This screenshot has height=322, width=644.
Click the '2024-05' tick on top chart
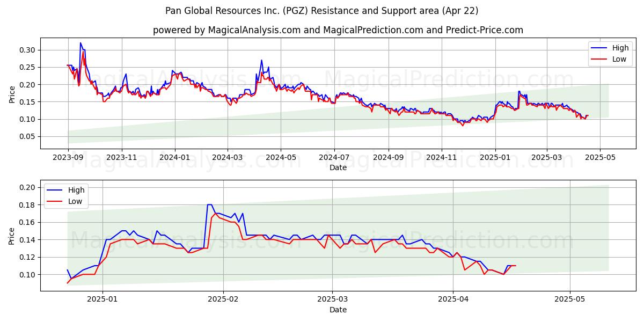click(281, 157)
